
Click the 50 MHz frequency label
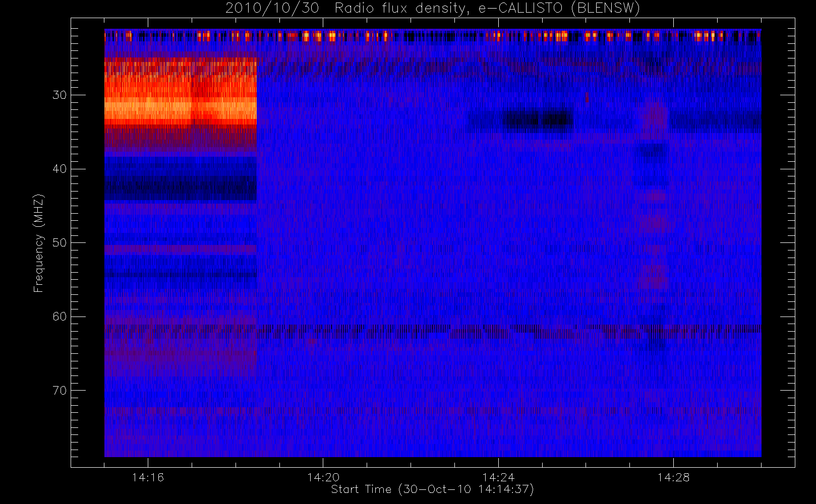pyautogui.click(x=60, y=242)
